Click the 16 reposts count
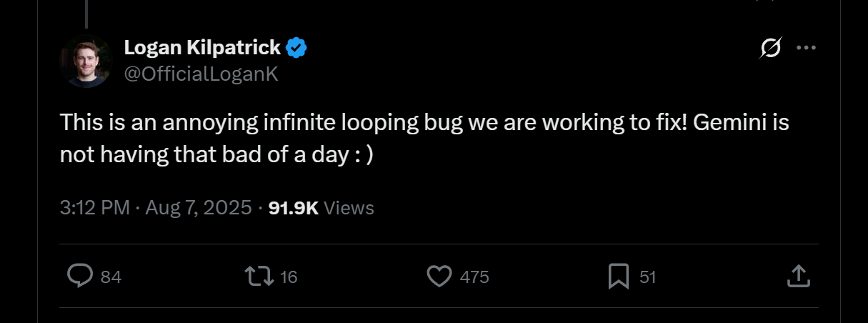This screenshot has height=323, width=868. click(x=289, y=277)
